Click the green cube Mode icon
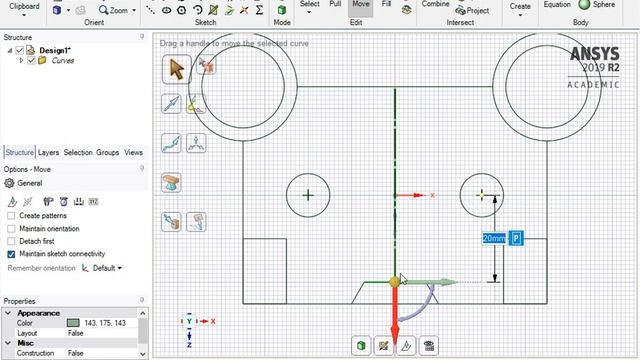Viewport: 640px width, 360px height. 282,10
